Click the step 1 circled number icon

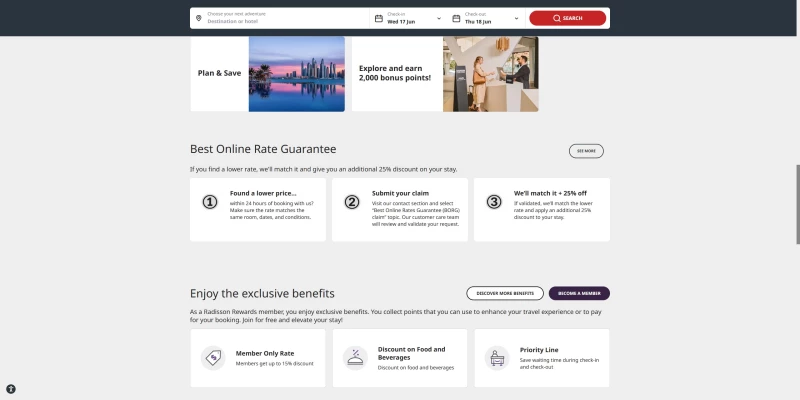(210, 202)
